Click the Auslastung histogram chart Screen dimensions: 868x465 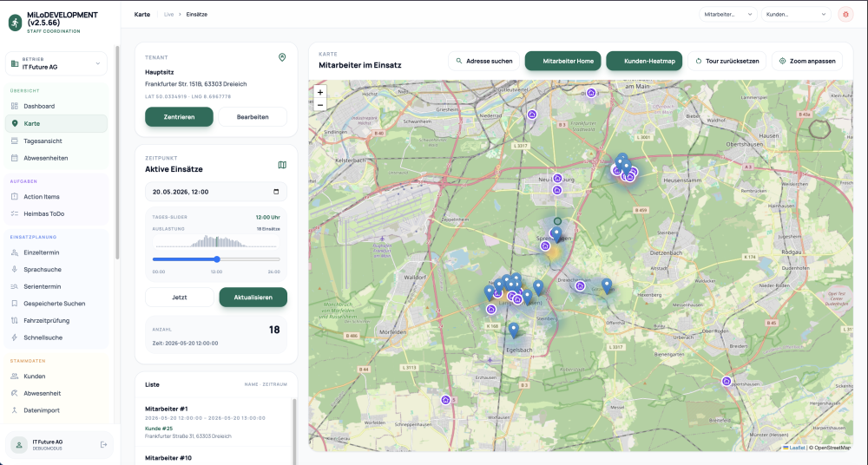216,241
